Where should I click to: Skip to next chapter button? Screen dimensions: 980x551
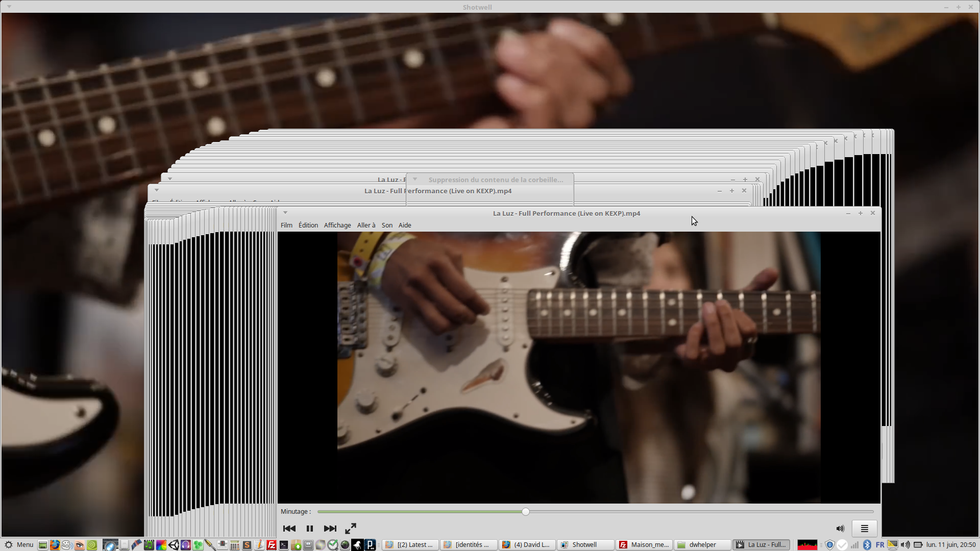pyautogui.click(x=330, y=529)
